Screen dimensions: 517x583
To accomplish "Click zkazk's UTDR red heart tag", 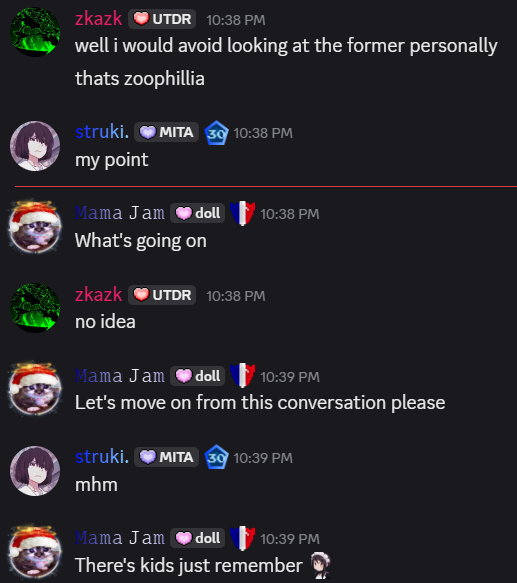I will coord(162,19).
